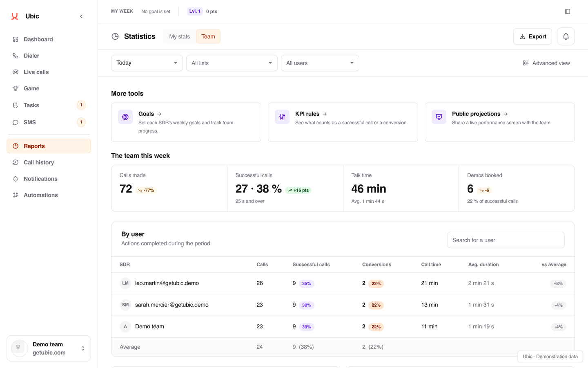The image size is (588, 368).
Task: Click the Lvl. 1 badge
Action: 195,11
